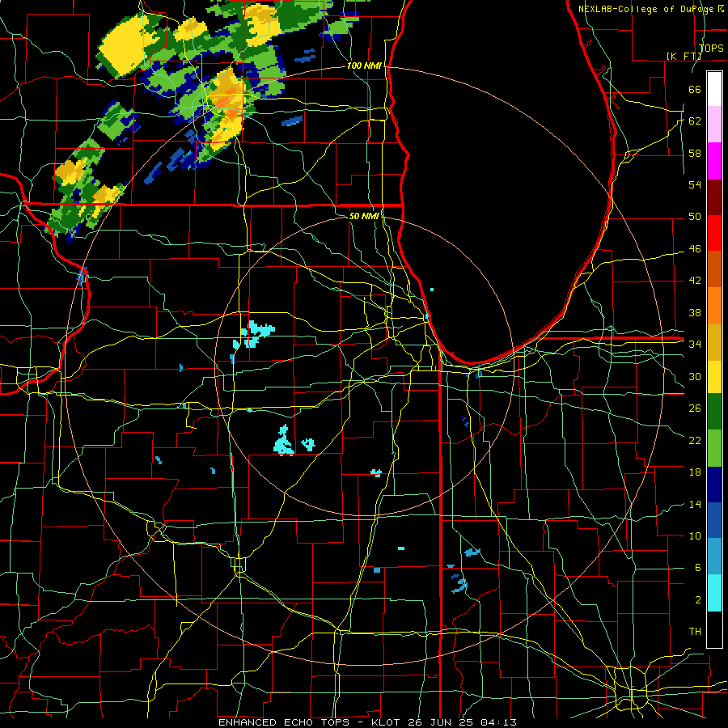Click the "26" legend value

coord(695,408)
